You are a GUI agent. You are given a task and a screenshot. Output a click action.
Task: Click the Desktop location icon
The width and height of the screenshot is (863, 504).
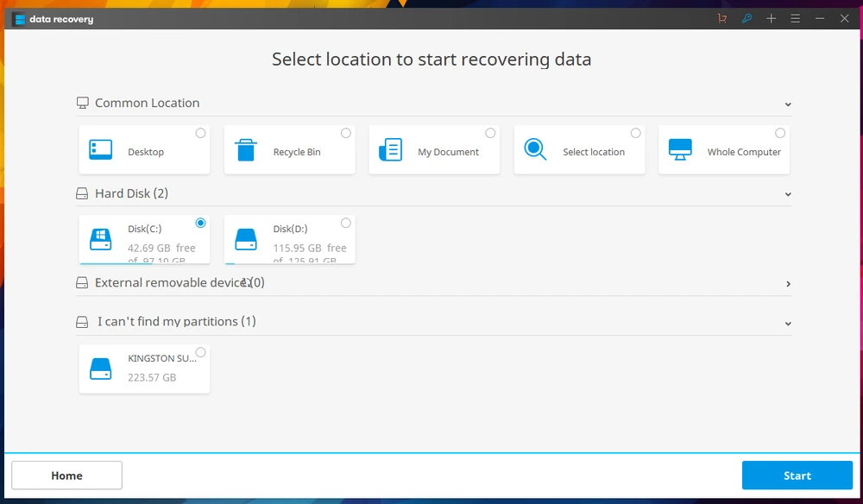point(101,150)
